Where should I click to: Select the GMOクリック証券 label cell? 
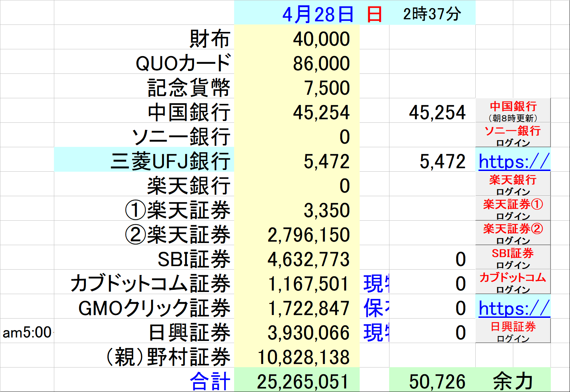point(144,307)
